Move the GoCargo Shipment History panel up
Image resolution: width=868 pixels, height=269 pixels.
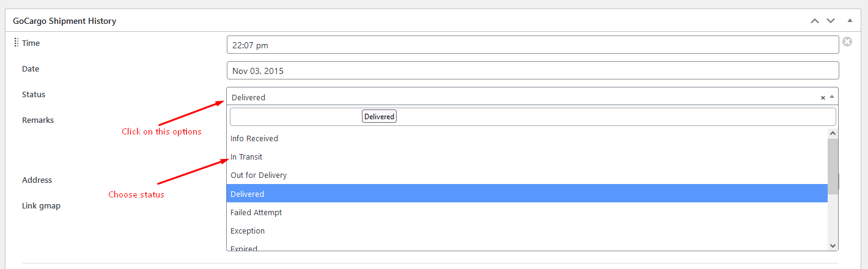click(x=814, y=21)
